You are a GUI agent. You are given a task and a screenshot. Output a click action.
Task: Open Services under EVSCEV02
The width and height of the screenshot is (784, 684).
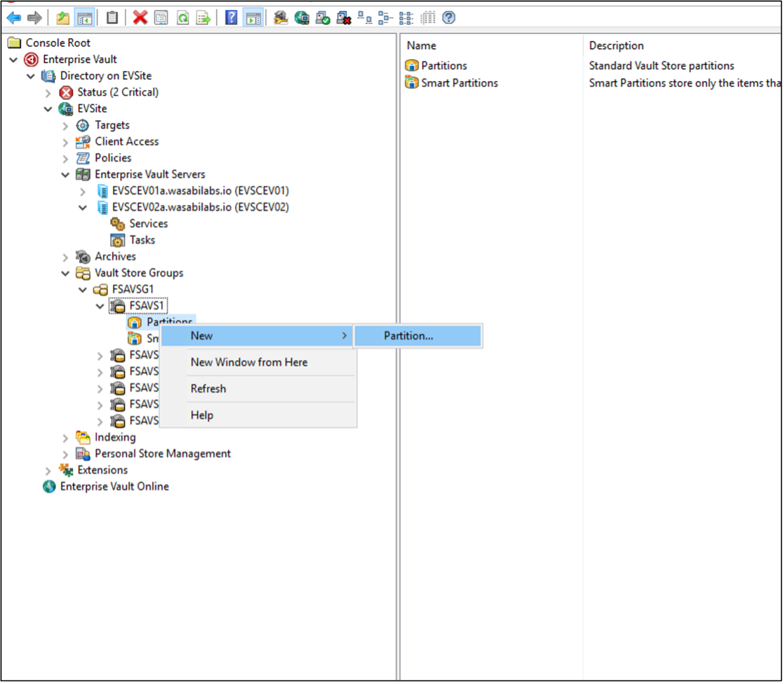(x=148, y=223)
